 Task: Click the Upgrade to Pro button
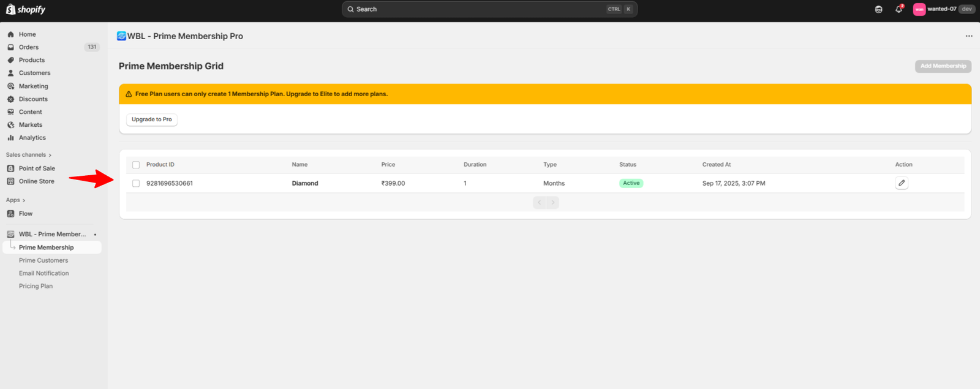pyautogui.click(x=151, y=119)
